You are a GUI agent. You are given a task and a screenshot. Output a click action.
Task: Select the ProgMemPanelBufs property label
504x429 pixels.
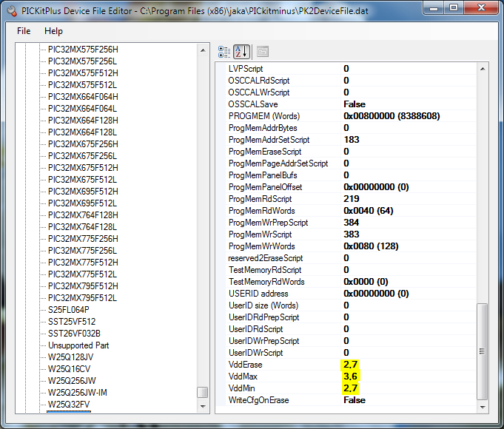pyautogui.click(x=263, y=175)
